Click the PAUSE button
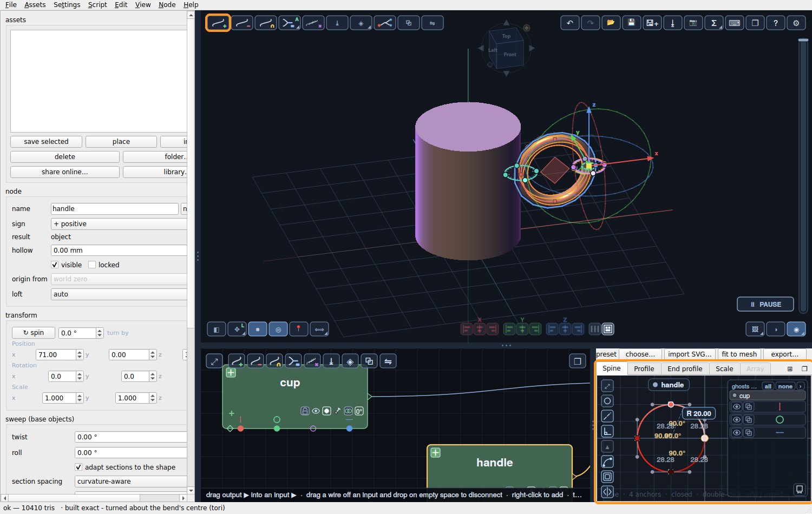 [x=765, y=304]
